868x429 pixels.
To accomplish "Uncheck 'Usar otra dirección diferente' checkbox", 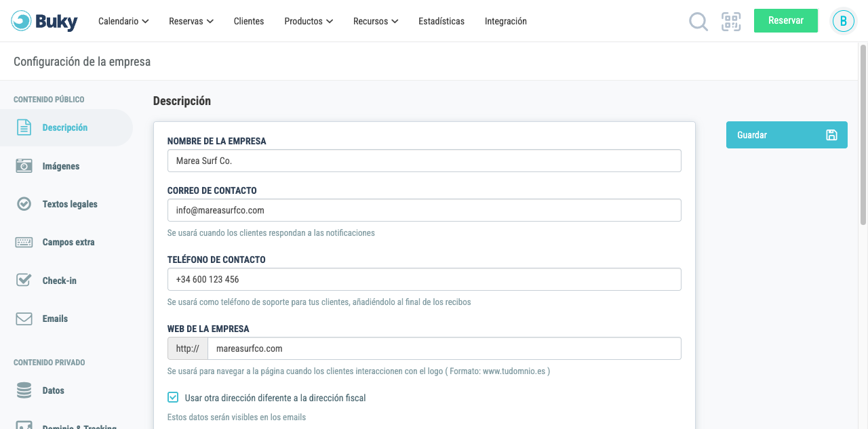I will pyautogui.click(x=173, y=398).
